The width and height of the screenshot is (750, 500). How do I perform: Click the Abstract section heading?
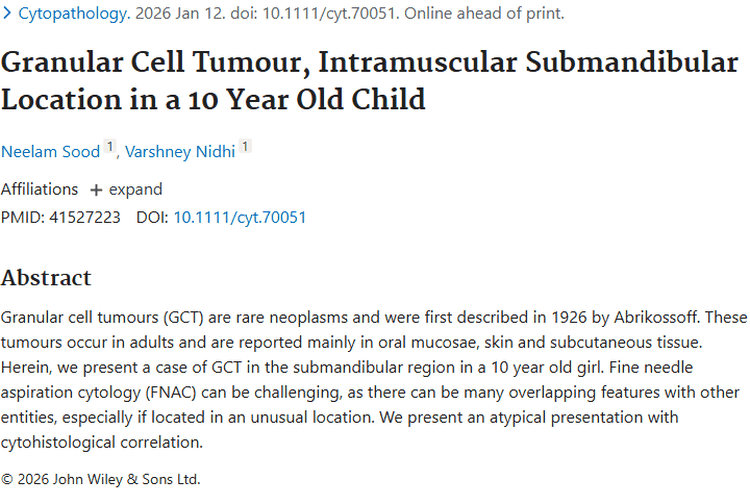click(x=46, y=278)
